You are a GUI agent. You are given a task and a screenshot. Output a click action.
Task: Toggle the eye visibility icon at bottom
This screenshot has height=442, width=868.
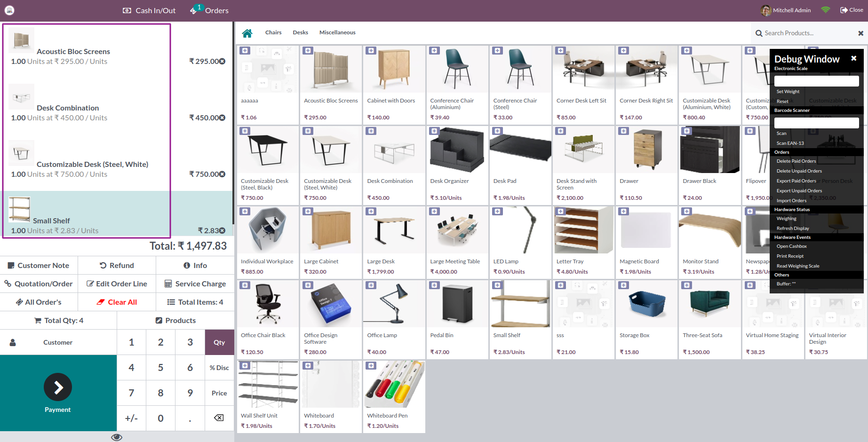(116, 437)
